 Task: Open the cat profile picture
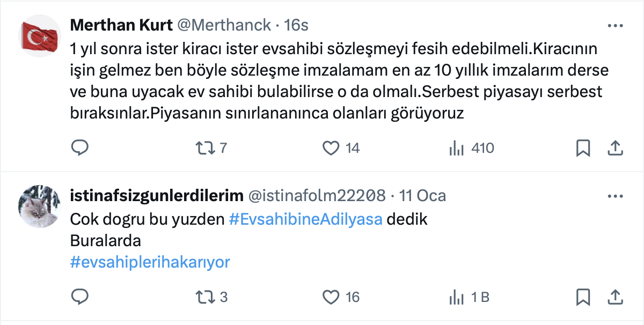[39, 206]
